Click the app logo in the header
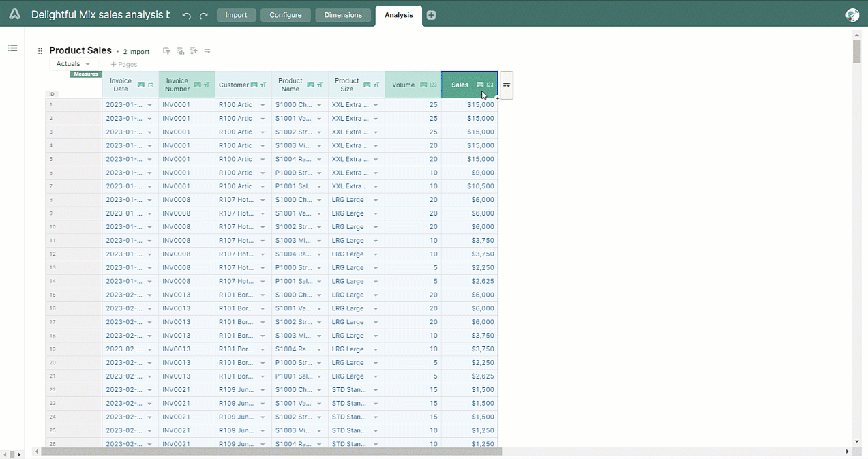Screen dimensions: 868x459 (14, 14)
